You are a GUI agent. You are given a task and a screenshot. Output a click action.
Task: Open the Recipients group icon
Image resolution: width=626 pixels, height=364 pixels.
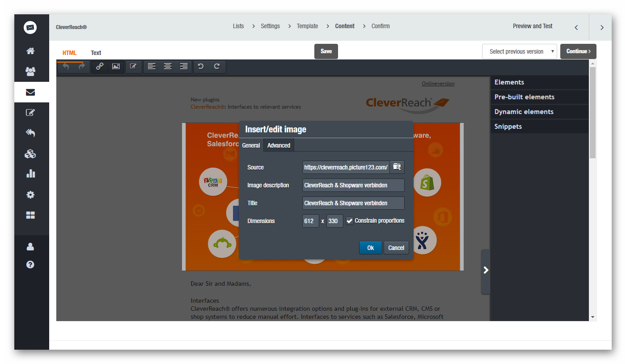coord(30,71)
